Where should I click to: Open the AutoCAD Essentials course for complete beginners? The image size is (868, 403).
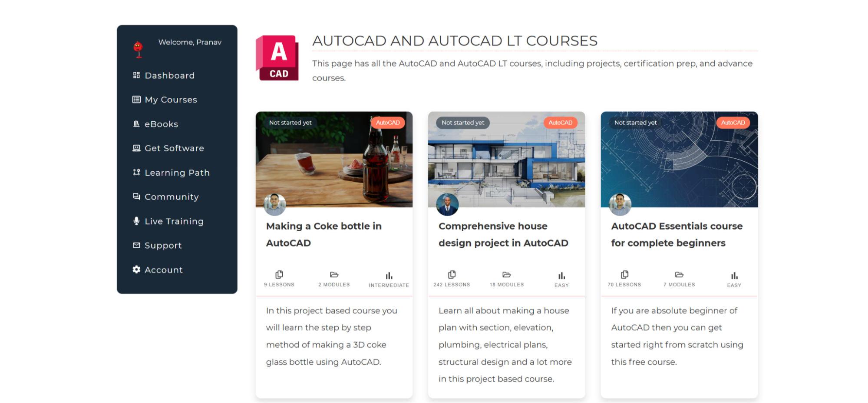[677, 234]
